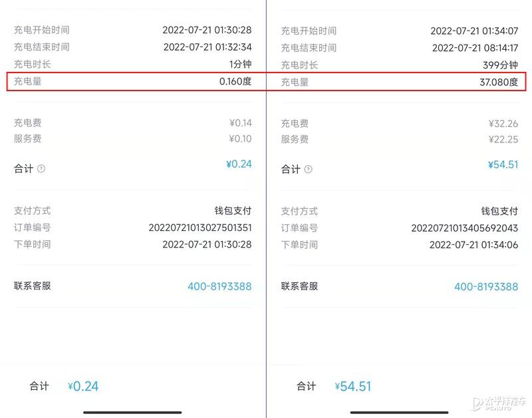Click the left 充电量 0.160度 value

coord(235,81)
